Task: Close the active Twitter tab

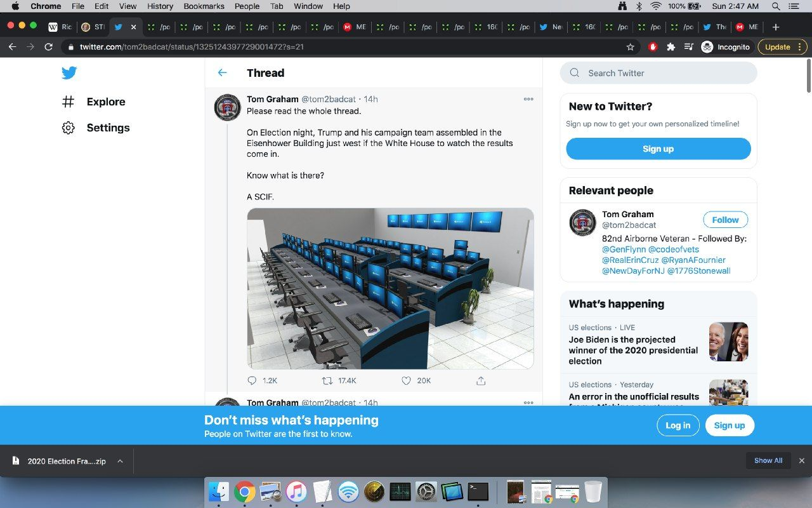Action: pos(133,27)
